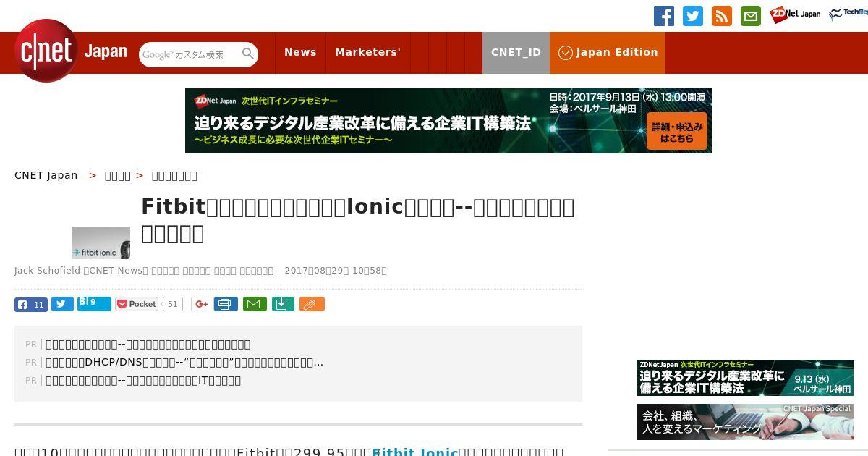868x456 pixels.
Task: Open the Twitter icon in top header
Action: [693, 16]
